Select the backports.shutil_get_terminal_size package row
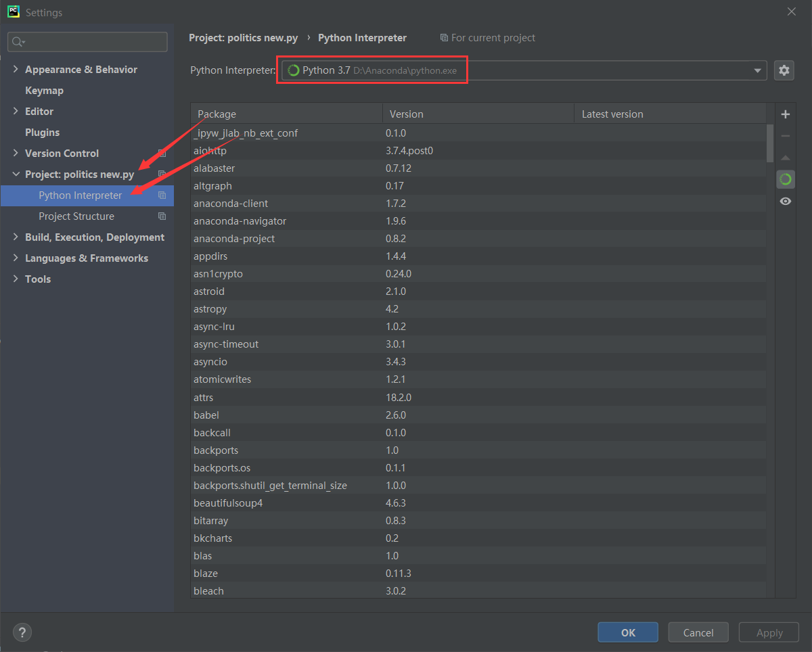This screenshot has height=652, width=812. [478, 486]
